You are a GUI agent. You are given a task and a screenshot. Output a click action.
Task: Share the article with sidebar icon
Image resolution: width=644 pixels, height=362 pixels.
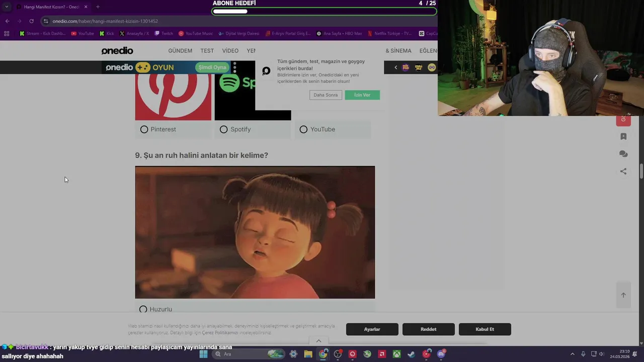pyautogui.click(x=623, y=171)
